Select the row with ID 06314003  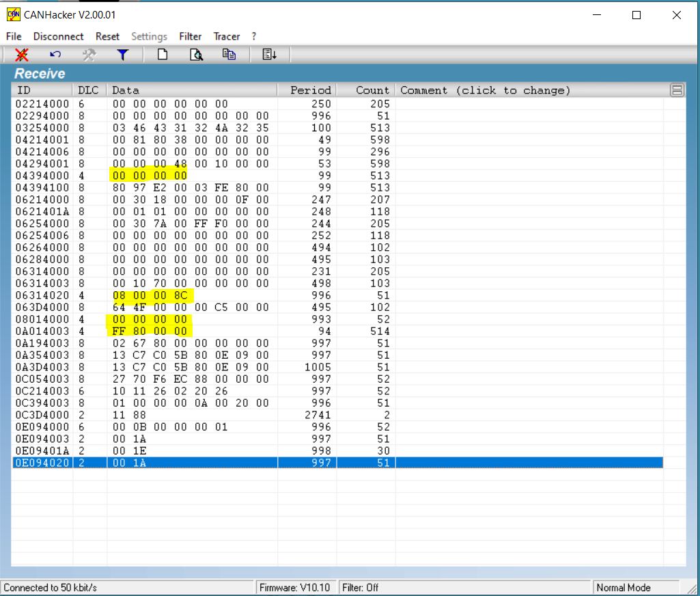click(337, 283)
